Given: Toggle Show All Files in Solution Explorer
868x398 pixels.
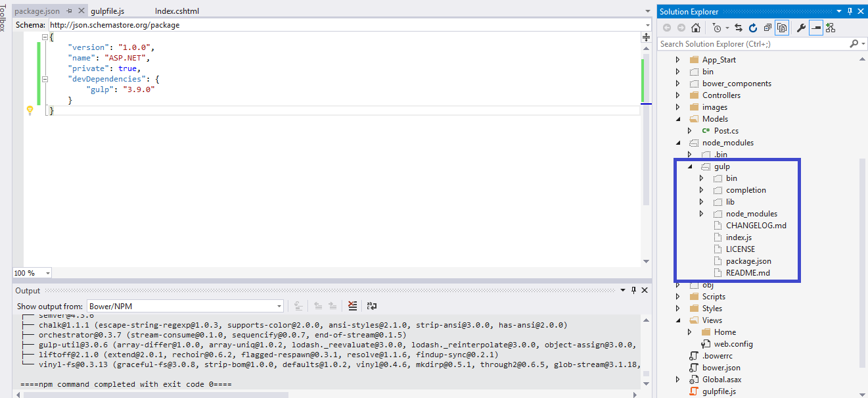Looking at the screenshot, I should point(782,28).
